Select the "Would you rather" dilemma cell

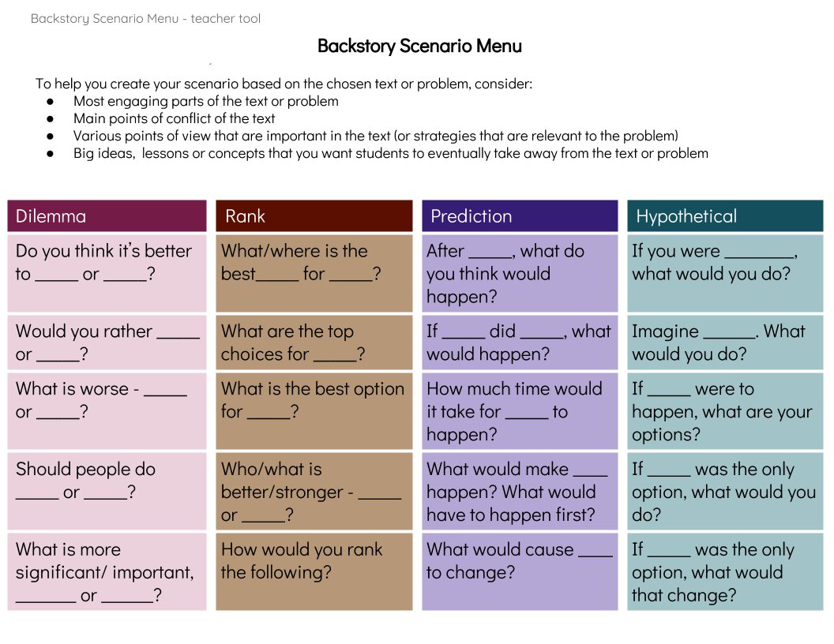107,343
